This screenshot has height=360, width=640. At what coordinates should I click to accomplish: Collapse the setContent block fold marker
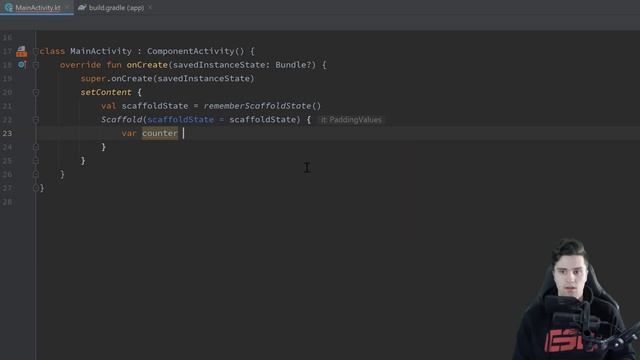click(36, 92)
